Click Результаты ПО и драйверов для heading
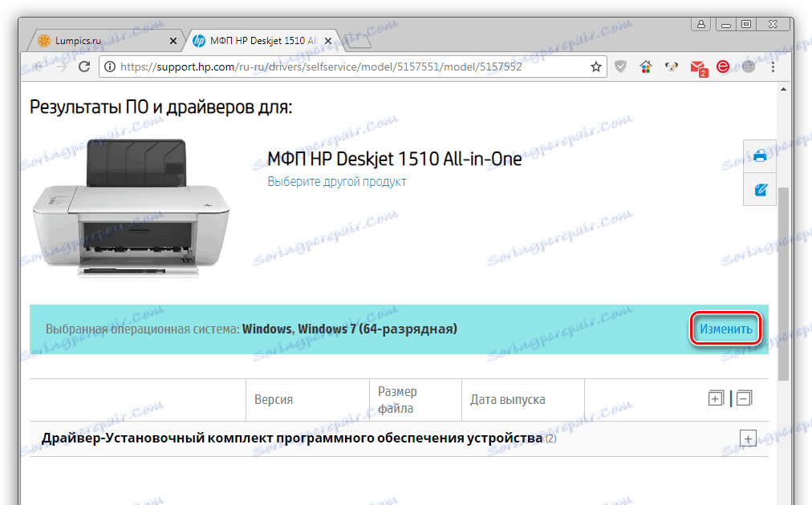Viewport: 812px width, 505px height. pyautogui.click(x=161, y=107)
